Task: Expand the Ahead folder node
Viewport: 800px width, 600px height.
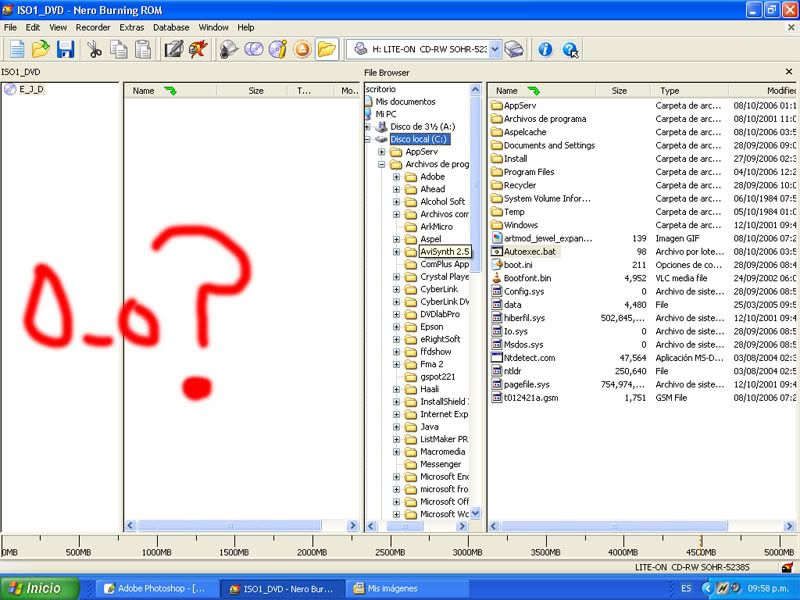Action: [396, 189]
